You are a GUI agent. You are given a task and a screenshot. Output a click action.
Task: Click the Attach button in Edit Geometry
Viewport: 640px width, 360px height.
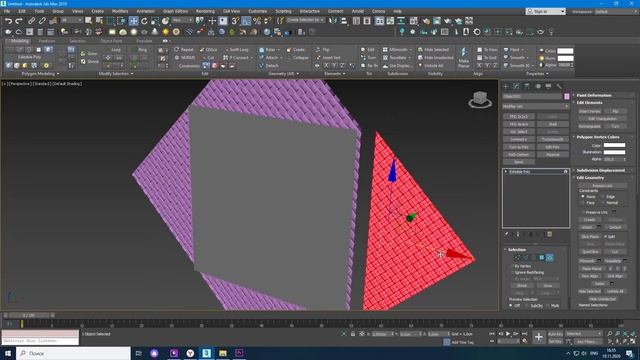[587, 227]
